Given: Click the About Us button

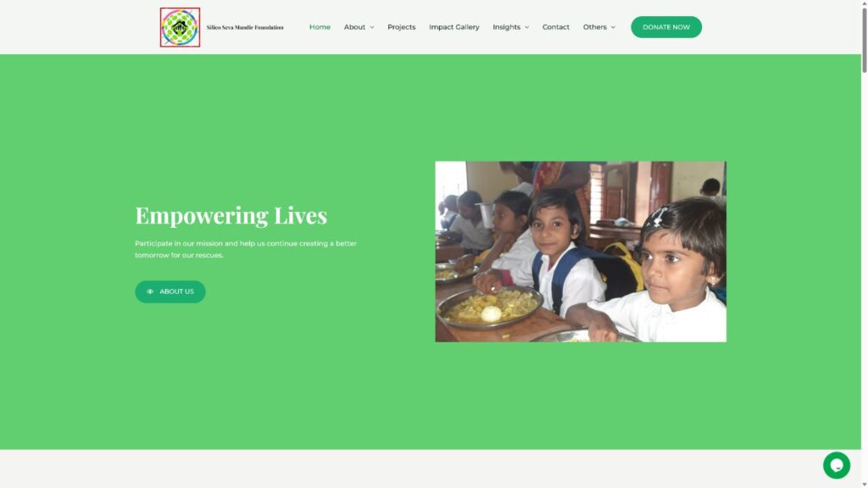Looking at the screenshot, I should point(170,291).
